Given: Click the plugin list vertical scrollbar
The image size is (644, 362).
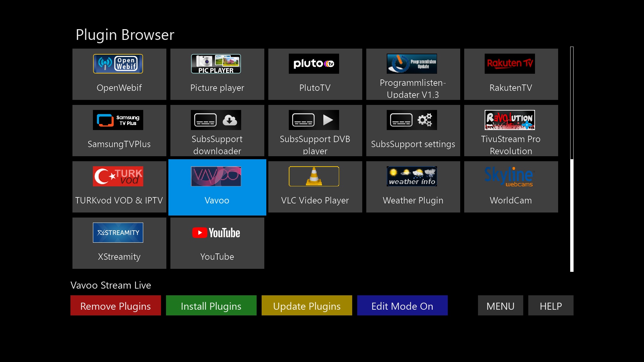Looking at the screenshot, I should pyautogui.click(x=572, y=159).
